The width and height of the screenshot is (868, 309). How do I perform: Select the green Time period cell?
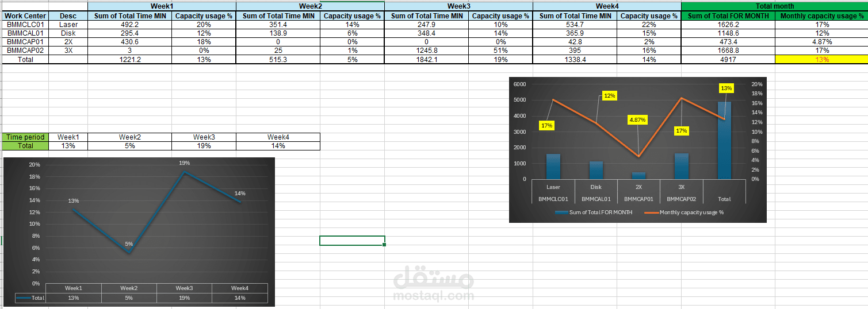(25, 137)
